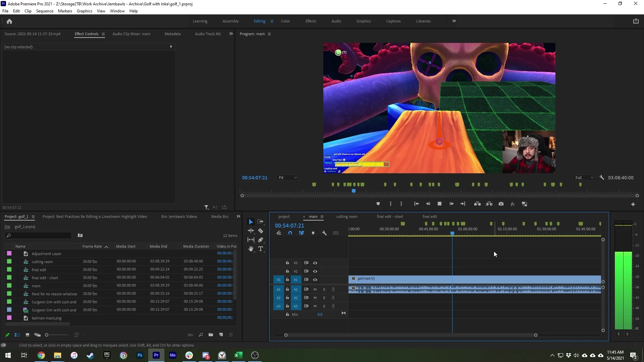Screen dimensions: 644x362
Task: Switch to the final edit sequence tab
Action: [x=429, y=217]
